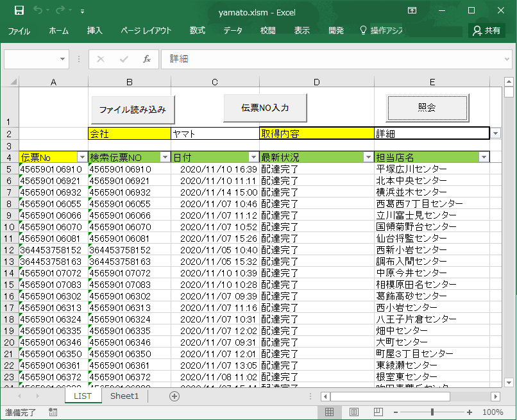Open the ホーム ribbon tab
Viewport: 517px width, 420px height.
pyautogui.click(x=58, y=31)
